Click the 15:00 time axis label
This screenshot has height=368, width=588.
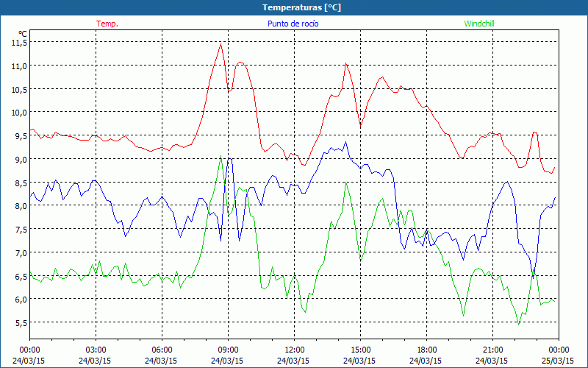360,350
